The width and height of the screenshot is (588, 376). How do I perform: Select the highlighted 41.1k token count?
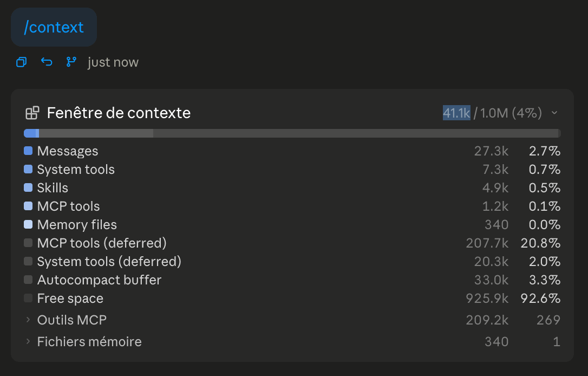point(456,113)
